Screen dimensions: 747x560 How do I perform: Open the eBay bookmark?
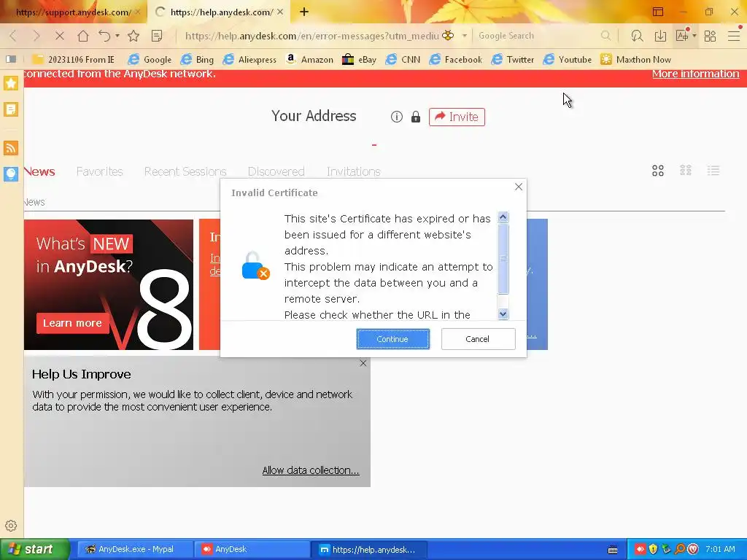pyautogui.click(x=360, y=60)
